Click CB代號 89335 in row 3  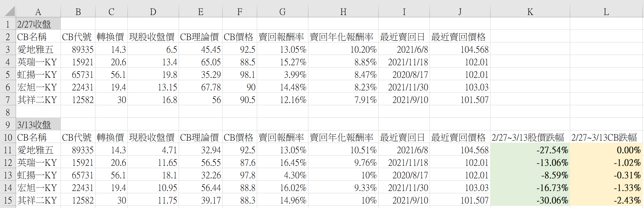(x=78, y=49)
